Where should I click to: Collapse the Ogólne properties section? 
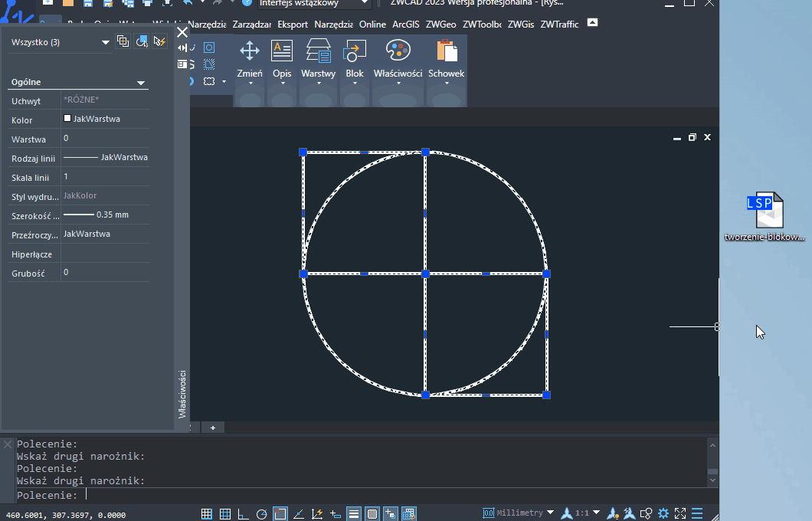point(141,83)
